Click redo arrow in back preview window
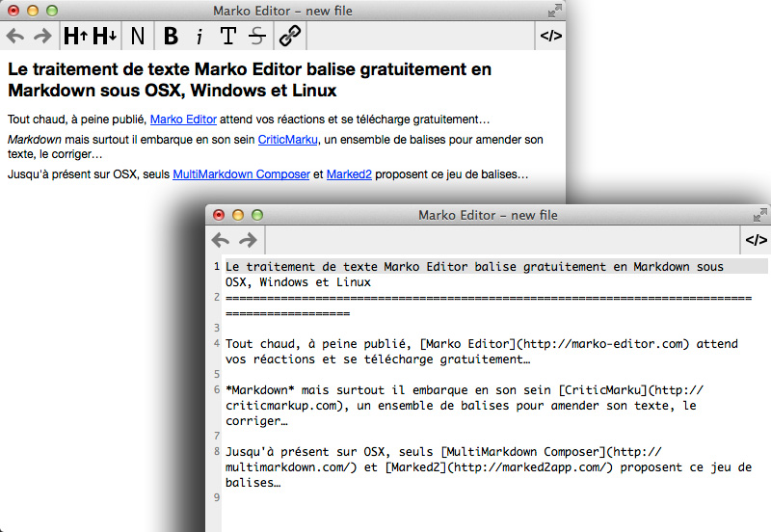 coord(42,36)
